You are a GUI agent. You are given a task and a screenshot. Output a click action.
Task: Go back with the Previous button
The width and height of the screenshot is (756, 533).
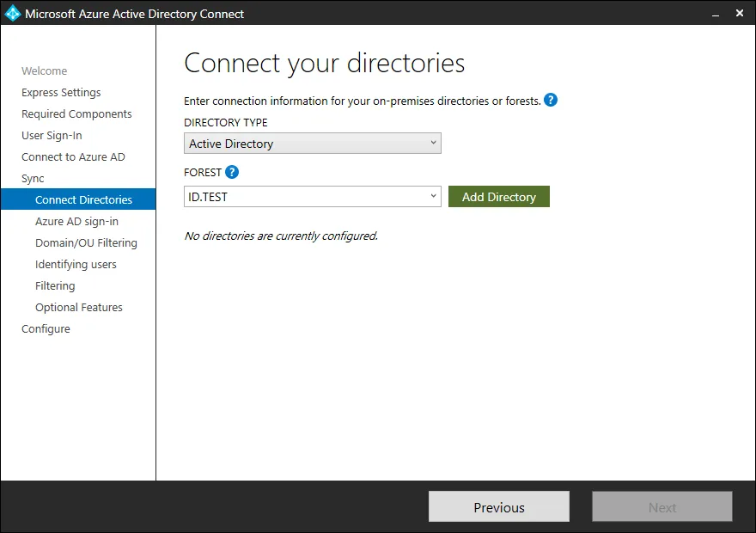[x=498, y=507]
